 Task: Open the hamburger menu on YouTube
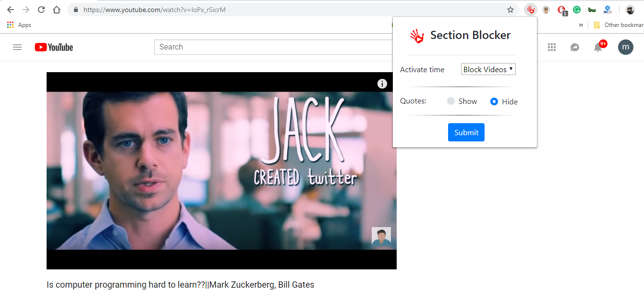17,47
